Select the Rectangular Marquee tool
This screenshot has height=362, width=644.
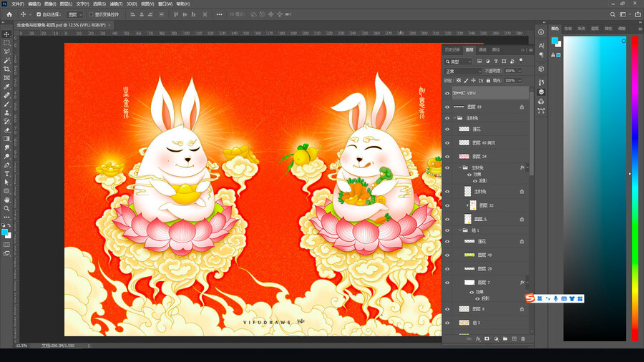coord(6,43)
